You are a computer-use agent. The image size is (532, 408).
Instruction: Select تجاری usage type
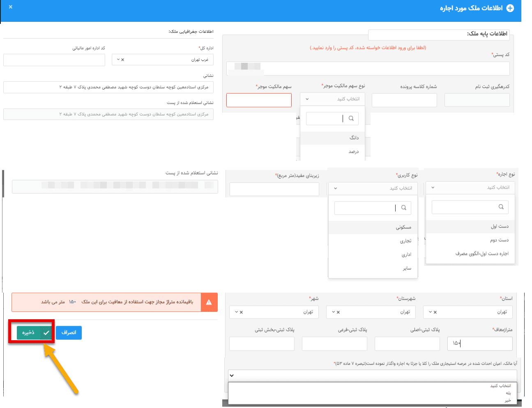click(373, 241)
